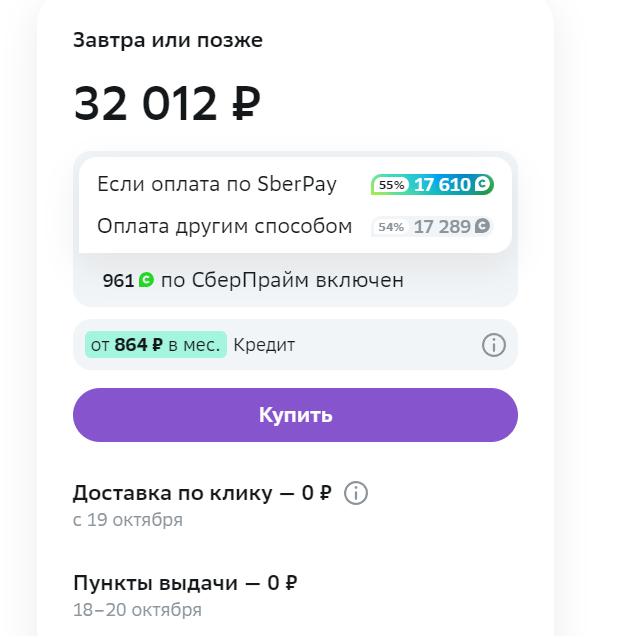Image resolution: width=626 pixels, height=639 pixels.
Task: Click the 18–20 октября pickup dates
Action: click(x=137, y=610)
